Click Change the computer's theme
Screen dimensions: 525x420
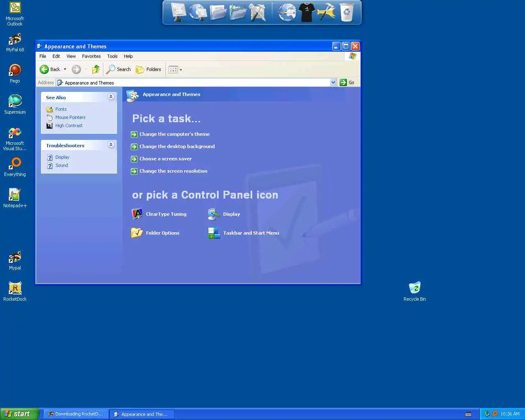click(x=174, y=134)
